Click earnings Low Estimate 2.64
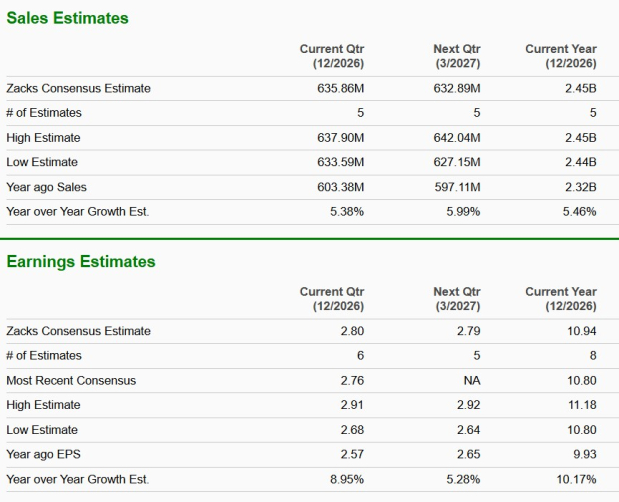 [469, 430]
